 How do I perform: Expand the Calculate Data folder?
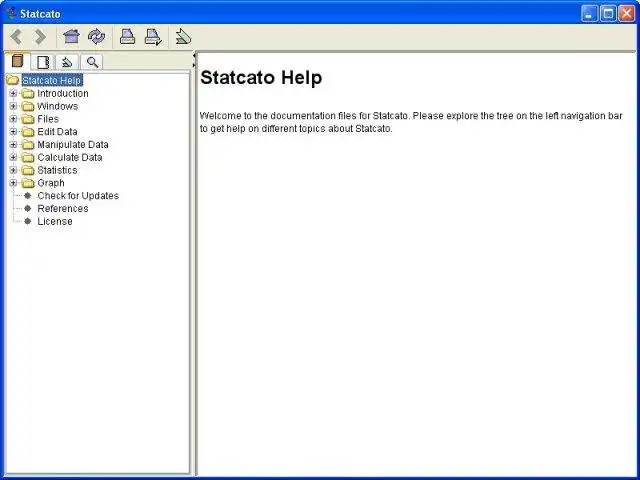tap(13, 157)
